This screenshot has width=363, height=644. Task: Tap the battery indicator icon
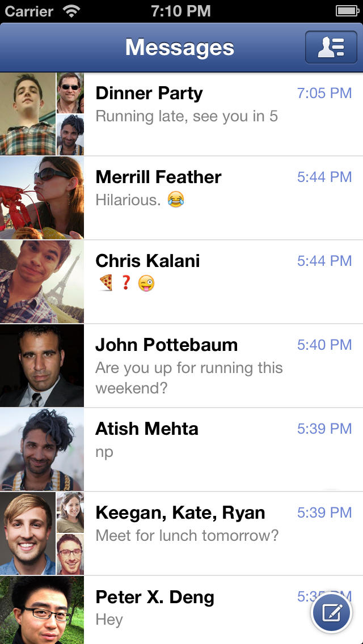click(347, 11)
